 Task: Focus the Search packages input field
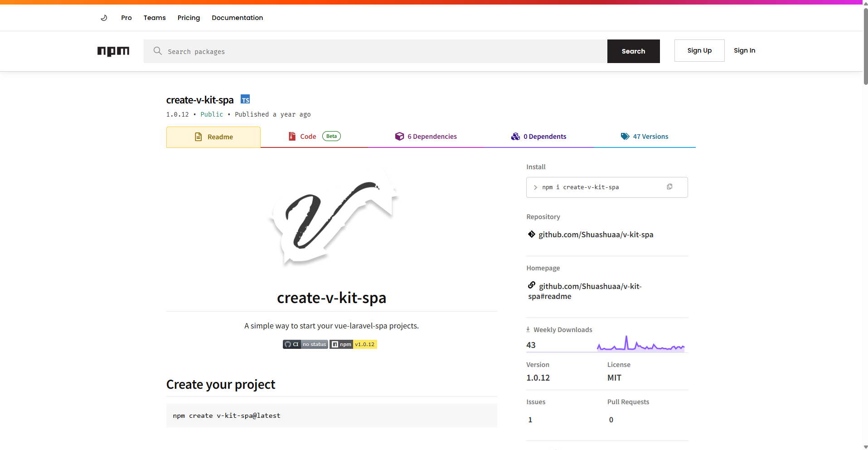pyautogui.click(x=375, y=51)
